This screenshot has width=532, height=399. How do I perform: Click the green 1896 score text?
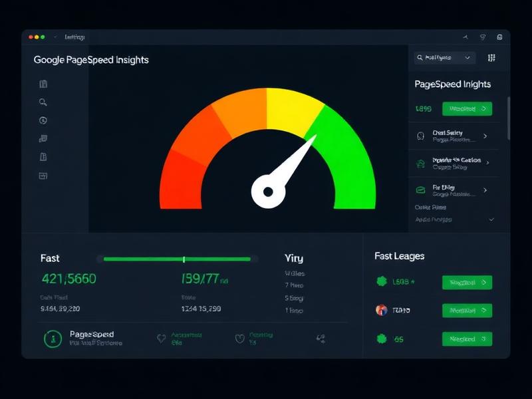424,109
